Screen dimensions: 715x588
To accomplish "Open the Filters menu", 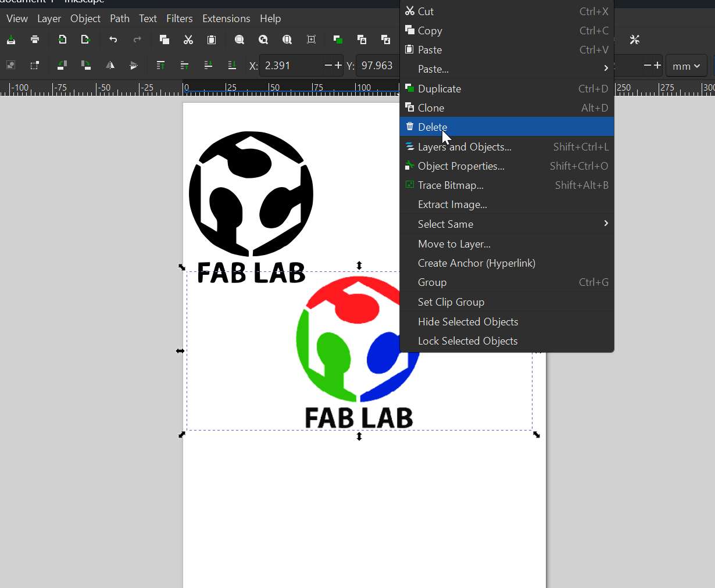I will (x=179, y=18).
